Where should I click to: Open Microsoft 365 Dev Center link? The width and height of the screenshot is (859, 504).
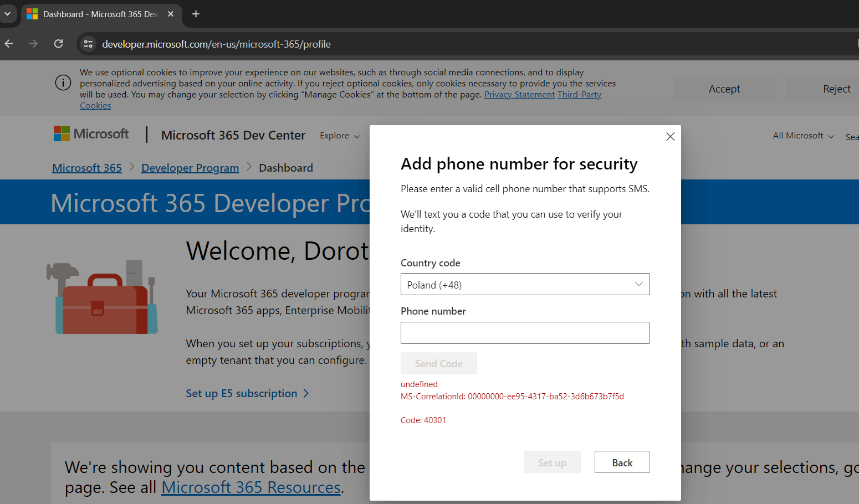[233, 135]
